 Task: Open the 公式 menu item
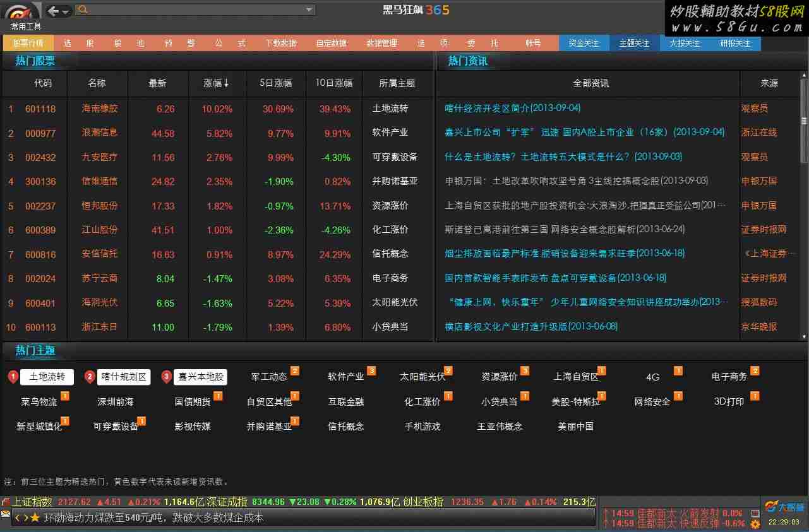tap(230, 43)
